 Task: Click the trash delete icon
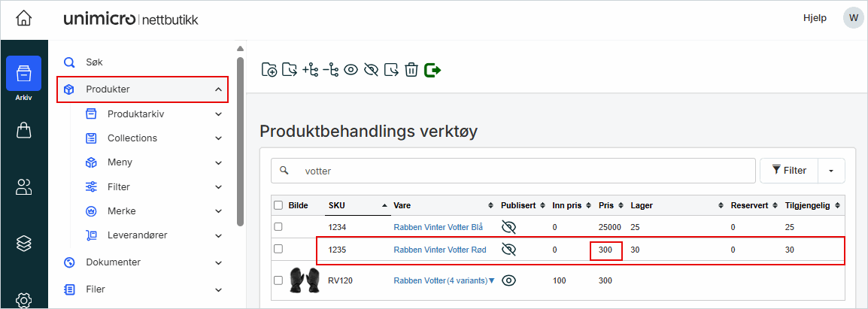(x=411, y=70)
